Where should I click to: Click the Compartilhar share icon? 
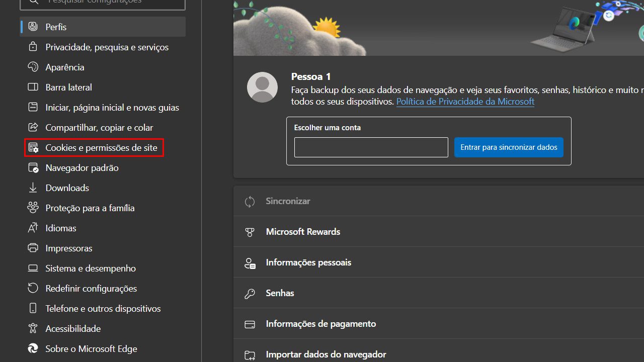[x=33, y=127]
